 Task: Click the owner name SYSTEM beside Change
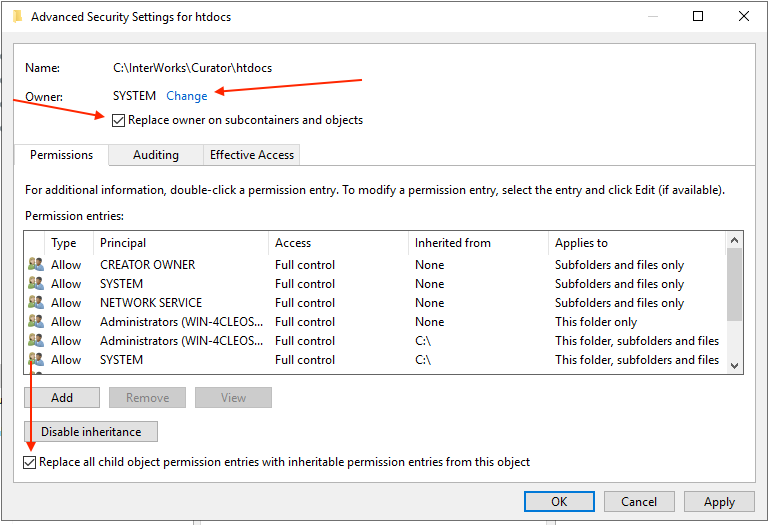[134, 96]
